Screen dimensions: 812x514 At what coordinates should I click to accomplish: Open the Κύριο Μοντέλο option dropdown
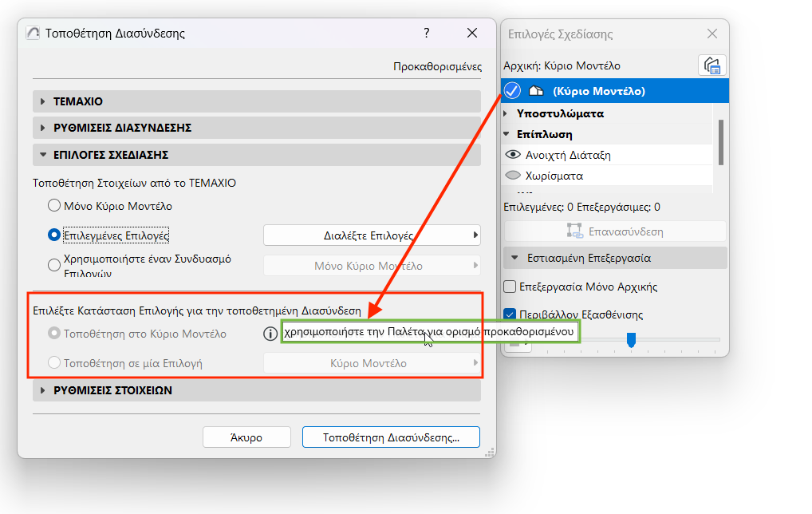(372, 363)
